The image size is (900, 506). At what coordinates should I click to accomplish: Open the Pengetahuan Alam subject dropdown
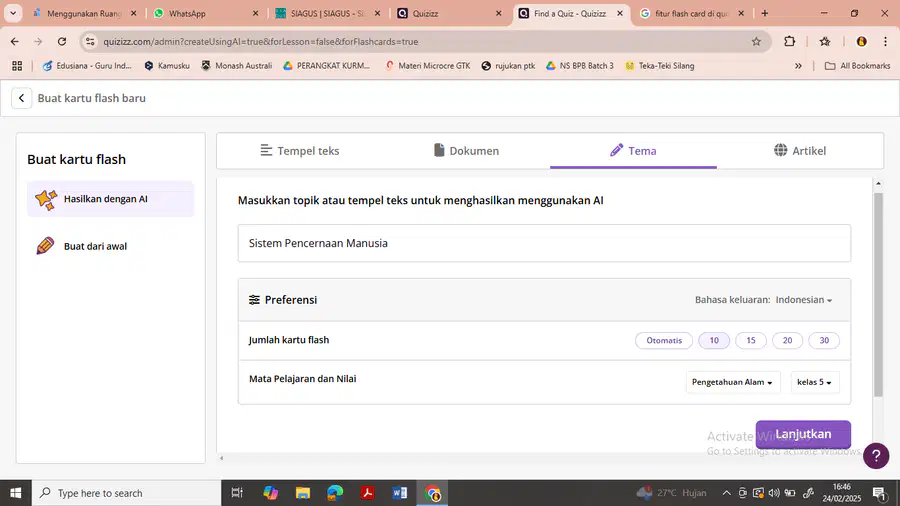coord(732,382)
